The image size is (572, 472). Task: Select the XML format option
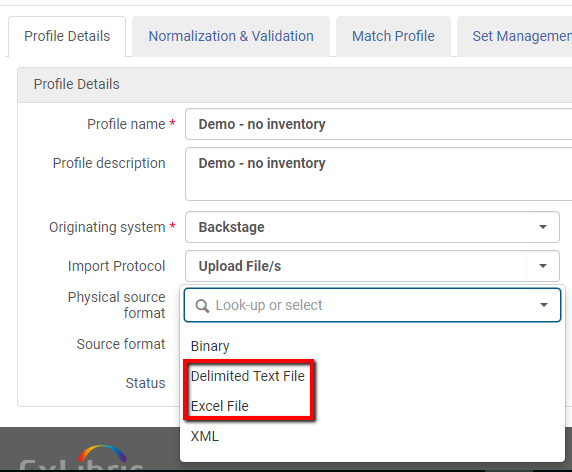(205, 436)
